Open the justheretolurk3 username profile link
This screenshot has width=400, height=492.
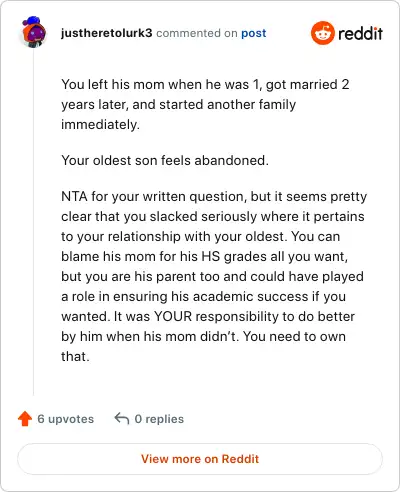pos(106,33)
